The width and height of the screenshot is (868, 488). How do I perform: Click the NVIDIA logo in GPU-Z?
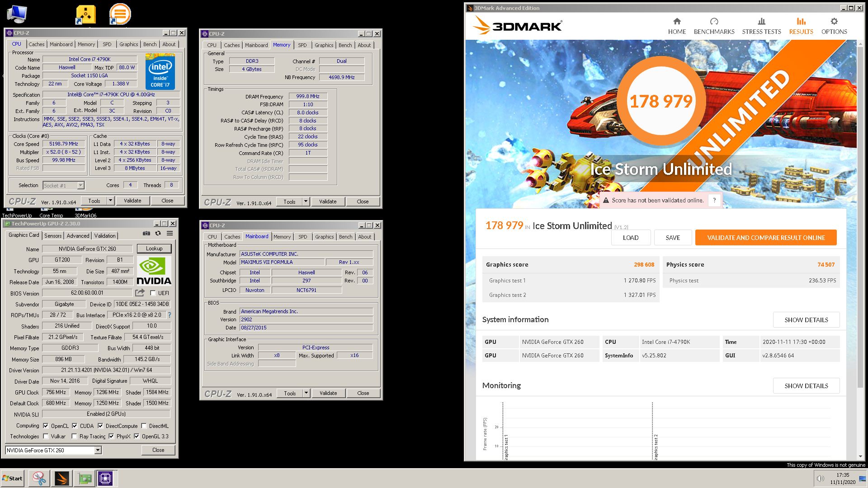(x=154, y=271)
